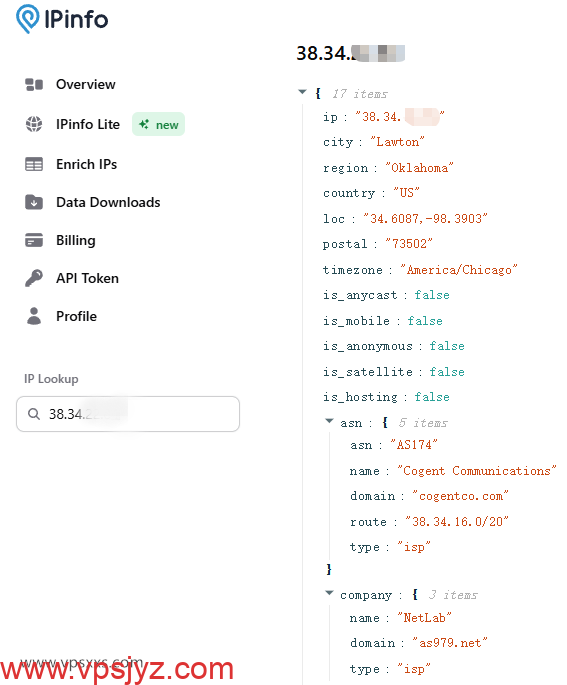Click the is_mobile false value

pyautogui.click(x=425, y=321)
